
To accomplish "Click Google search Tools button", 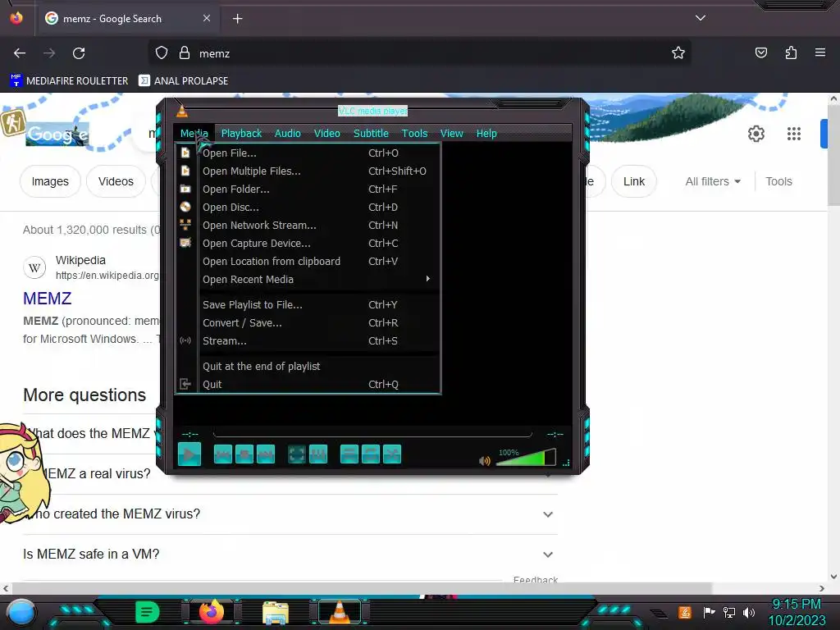I will coord(778,181).
